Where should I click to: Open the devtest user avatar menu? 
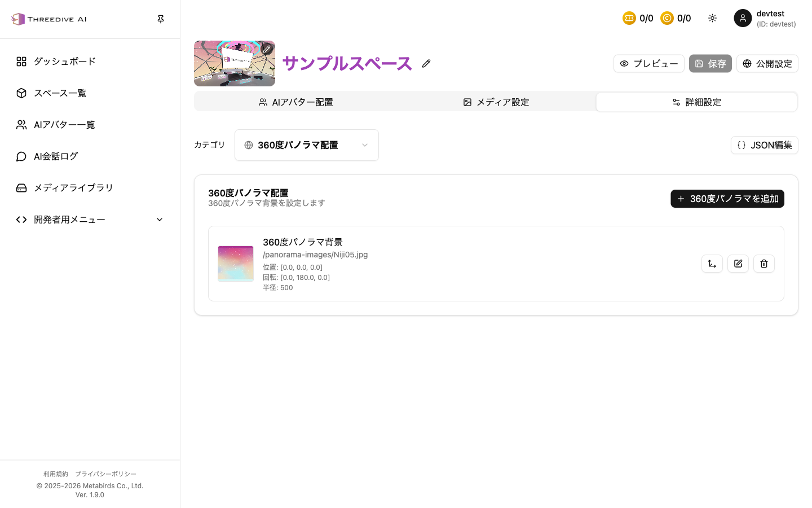[743, 18]
